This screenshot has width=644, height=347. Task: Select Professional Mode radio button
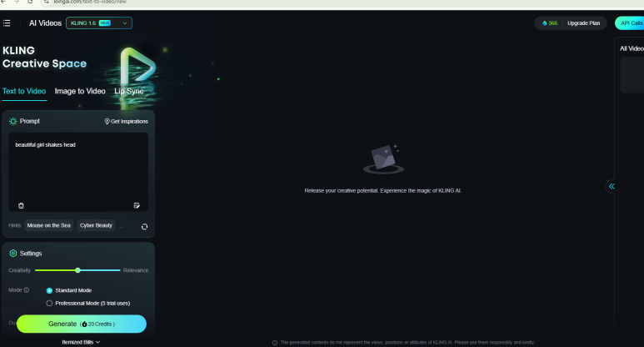click(49, 304)
